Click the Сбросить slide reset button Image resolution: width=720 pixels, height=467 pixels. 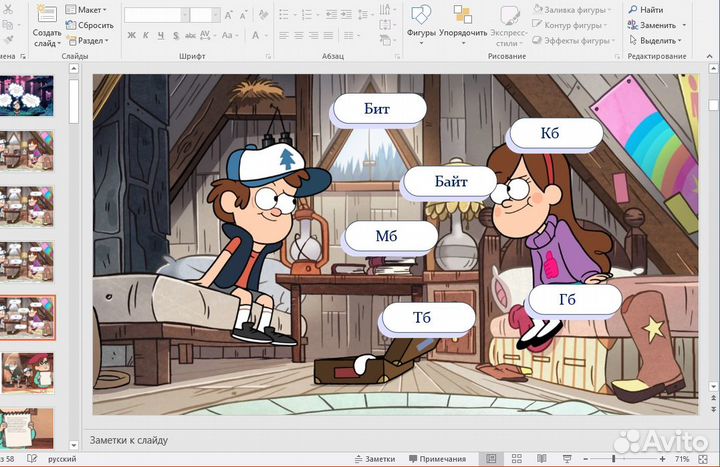click(x=88, y=25)
